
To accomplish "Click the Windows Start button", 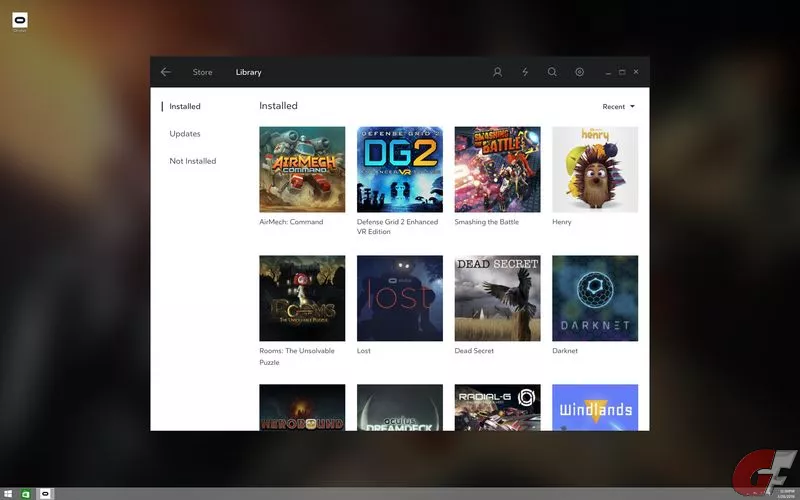I will (x=7, y=493).
